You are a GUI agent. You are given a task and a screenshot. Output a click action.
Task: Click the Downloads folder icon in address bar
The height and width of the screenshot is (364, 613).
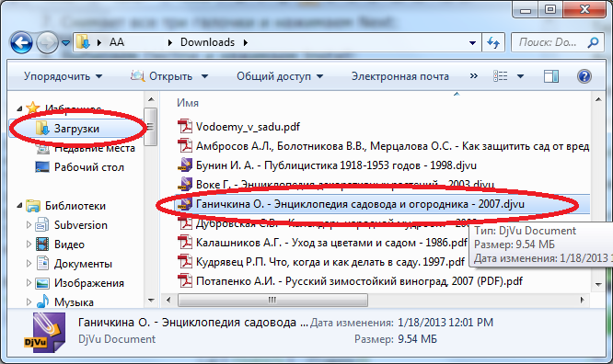83,41
